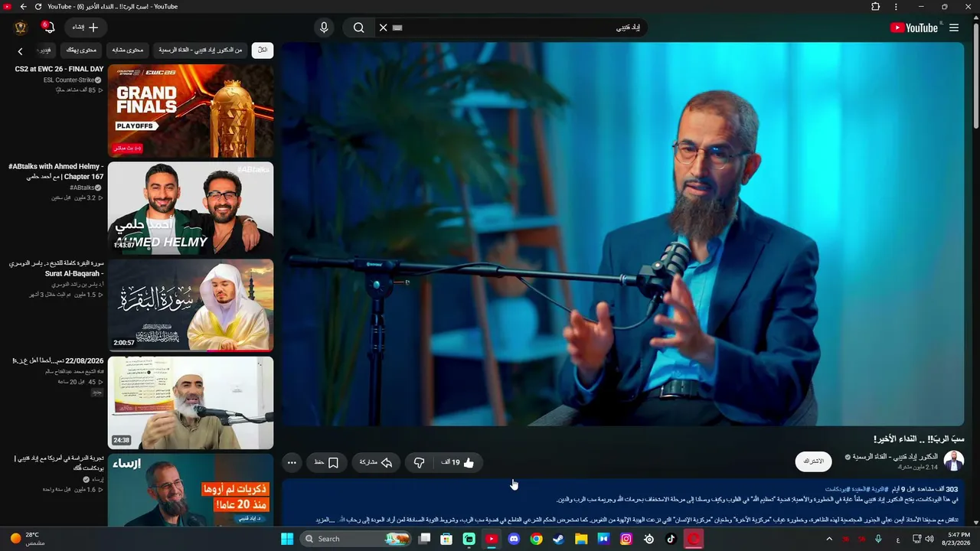
Task: Open File Explorer from the taskbar
Action: tap(581, 539)
